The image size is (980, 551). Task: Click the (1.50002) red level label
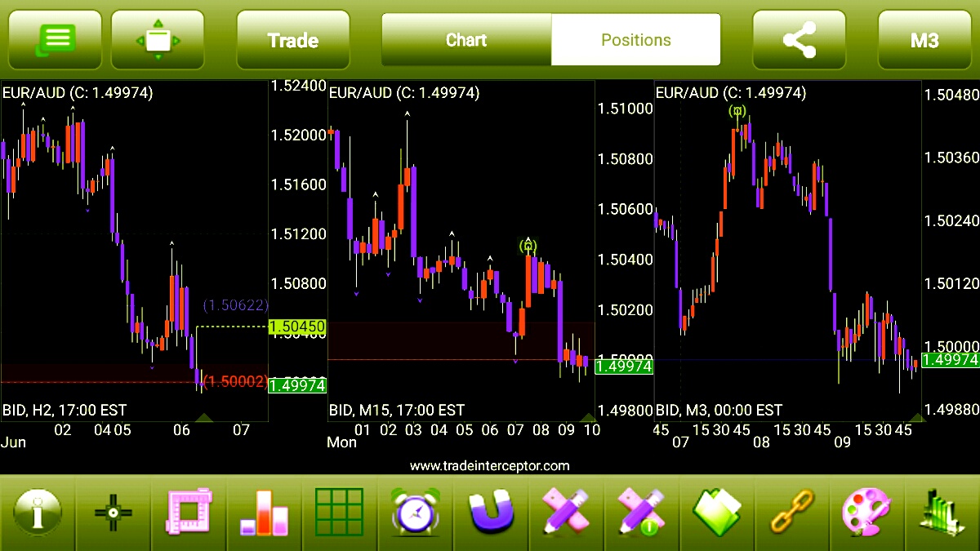point(235,381)
